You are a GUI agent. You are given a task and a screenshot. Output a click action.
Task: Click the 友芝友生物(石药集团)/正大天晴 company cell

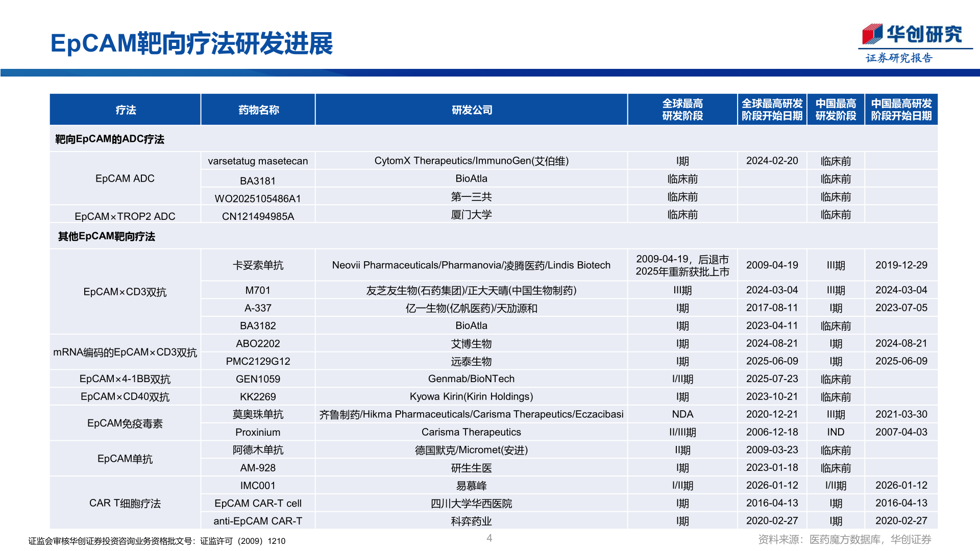(x=472, y=290)
